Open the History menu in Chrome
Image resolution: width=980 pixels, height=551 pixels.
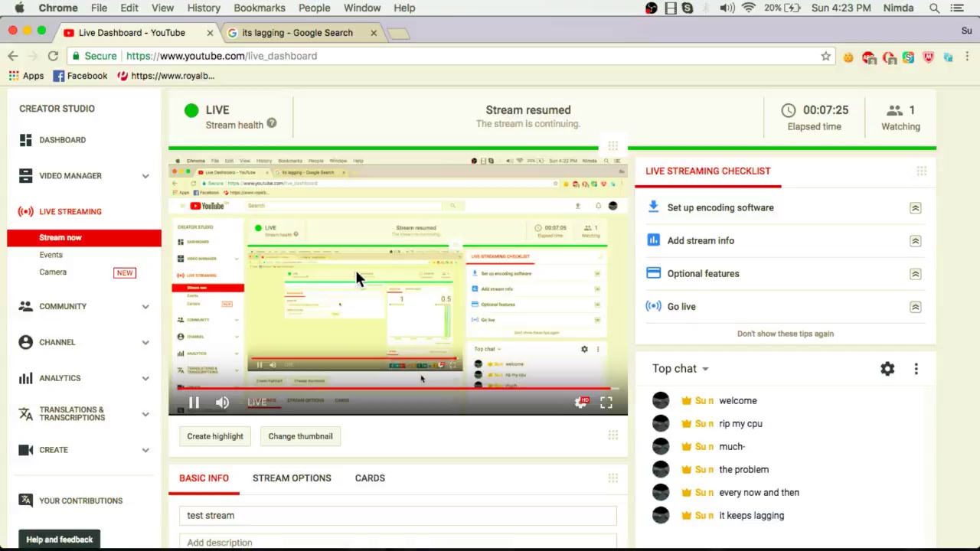[204, 8]
